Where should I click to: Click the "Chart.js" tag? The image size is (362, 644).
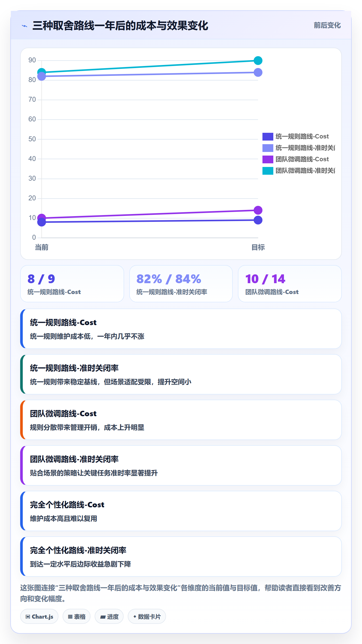coord(39,617)
